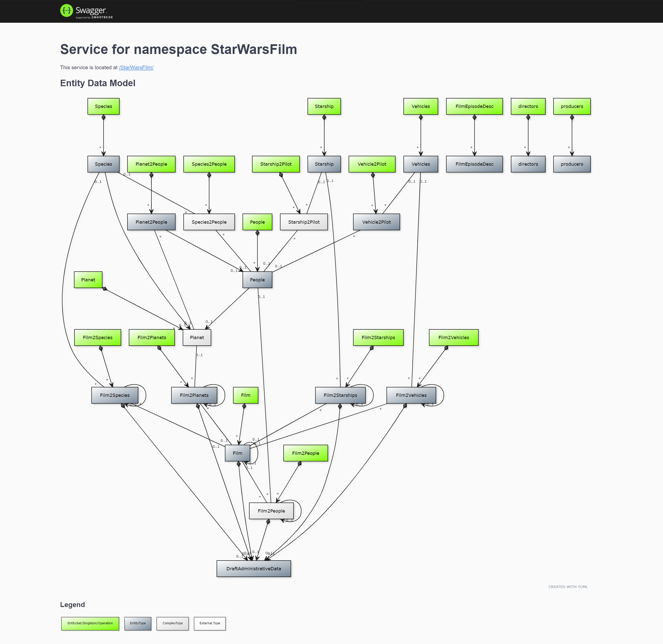This screenshot has height=644, width=663.
Task: Click the green FilmEpisodeDesc box at top
Action: pyautogui.click(x=474, y=106)
